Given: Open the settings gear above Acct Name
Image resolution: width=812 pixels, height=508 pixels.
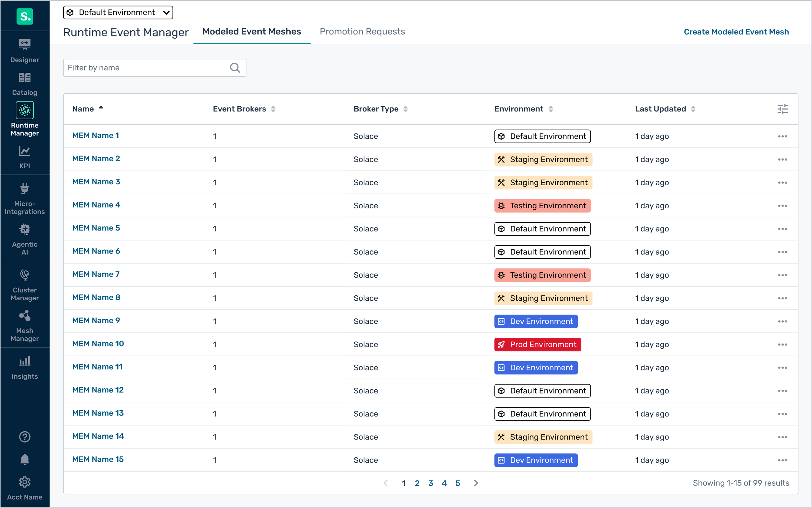Looking at the screenshot, I should (24, 482).
